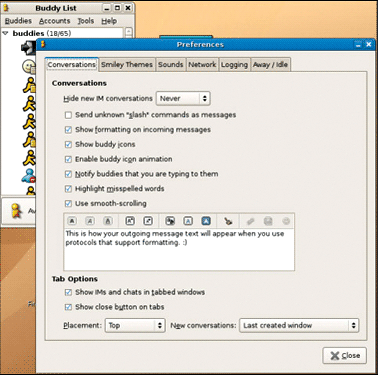Choose foreground text color icon

188,221
